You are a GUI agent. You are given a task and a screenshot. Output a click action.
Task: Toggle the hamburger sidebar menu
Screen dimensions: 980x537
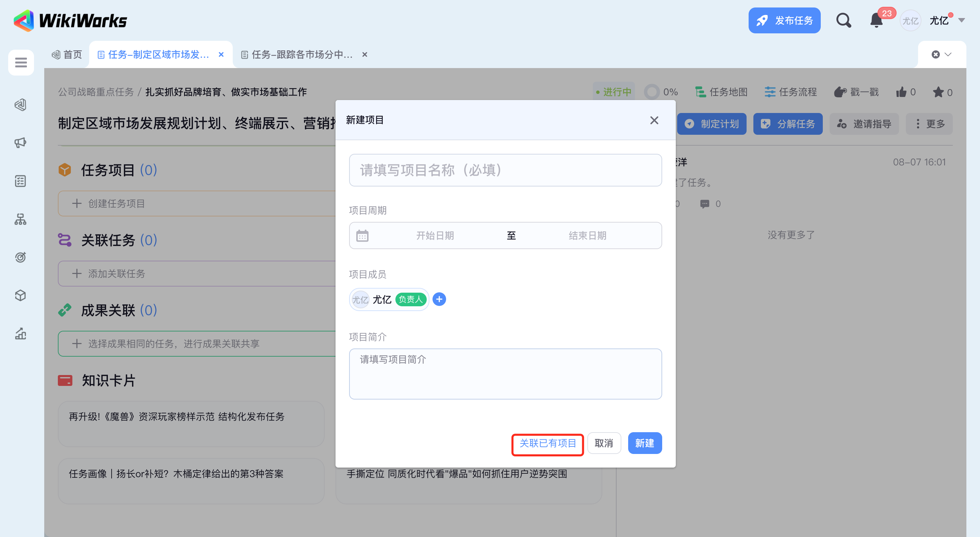click(21, 62)
